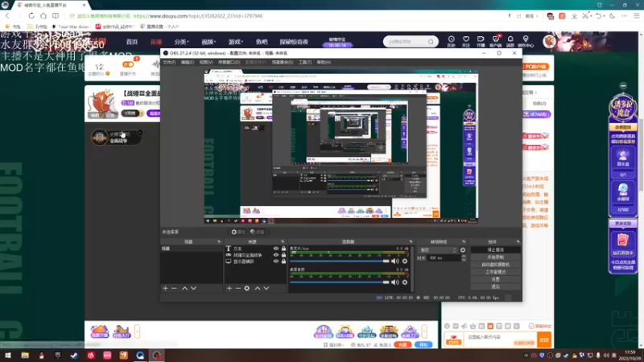Screen dimensions: 644x362
Task: Open transition properties gear in Scene Transitions
Action: [x=463, y=250]
